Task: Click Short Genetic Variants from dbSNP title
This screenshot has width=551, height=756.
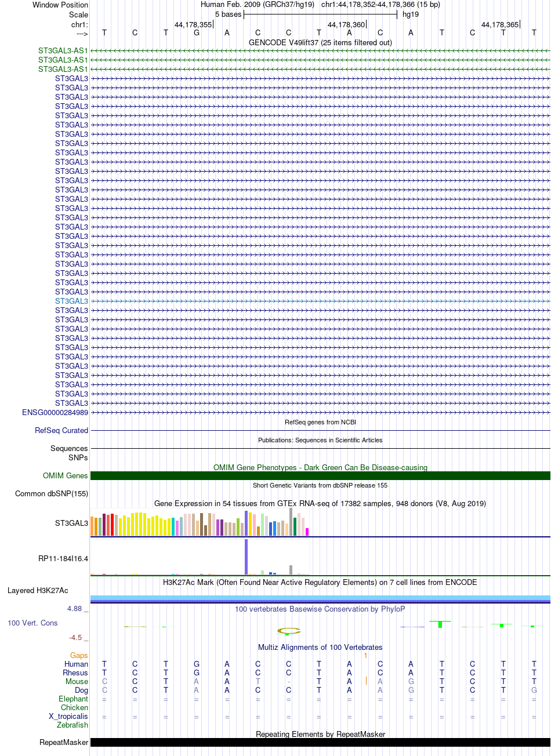Action: coord(320,485)
